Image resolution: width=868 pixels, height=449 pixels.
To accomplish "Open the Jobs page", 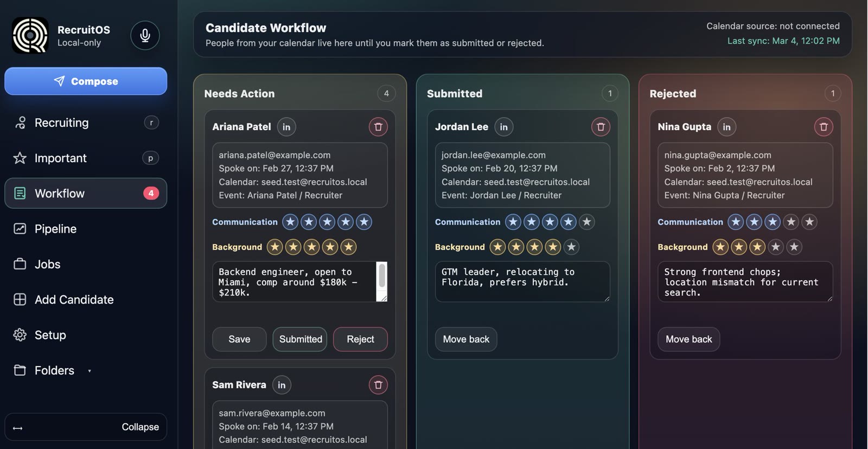I will click(86, 265).
